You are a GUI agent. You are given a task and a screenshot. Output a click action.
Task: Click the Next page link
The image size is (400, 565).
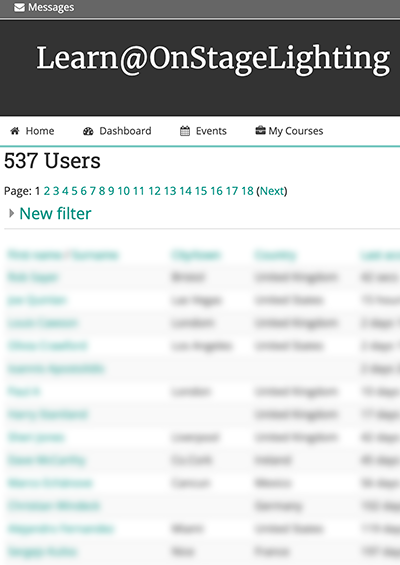pos(272,191)
